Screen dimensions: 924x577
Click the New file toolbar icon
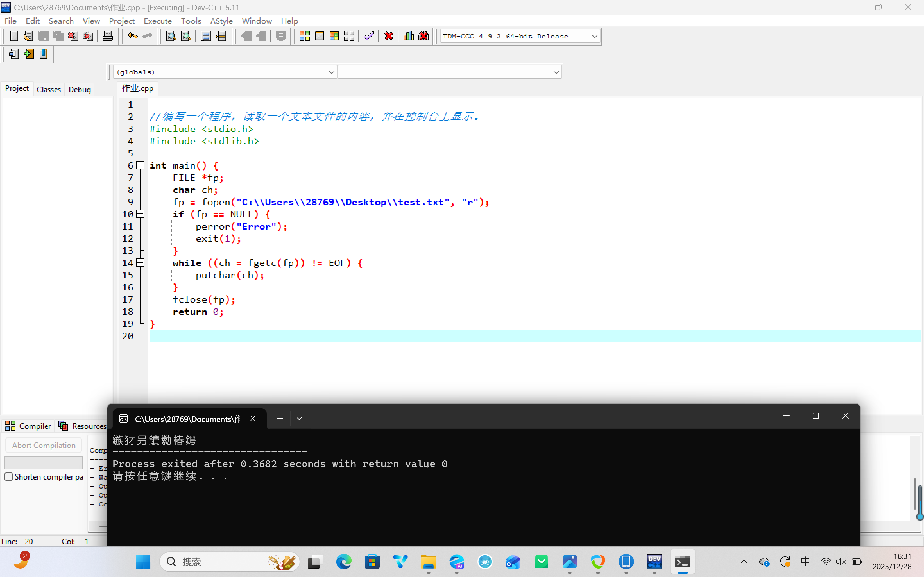[x=14, y=36]
